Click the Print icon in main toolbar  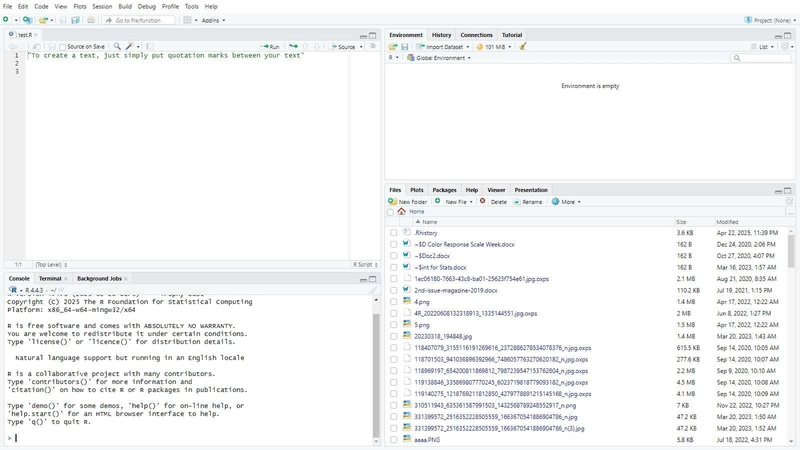tap(91, 20)
